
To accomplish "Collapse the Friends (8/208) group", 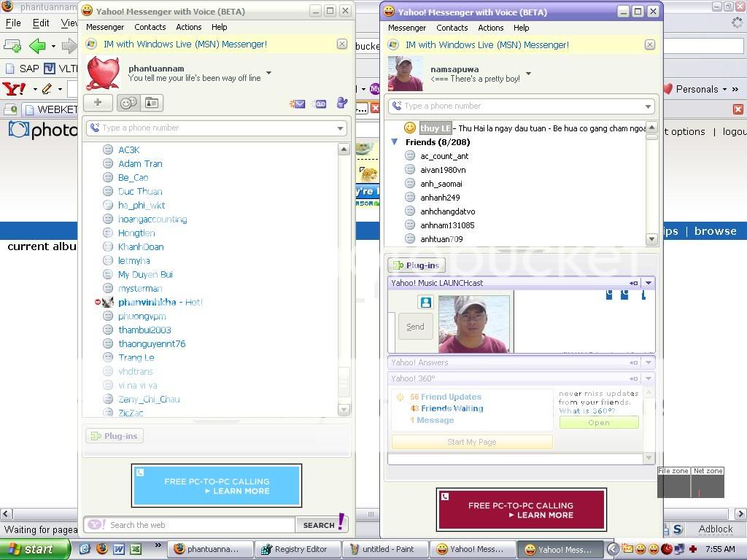I will (395, 142).
